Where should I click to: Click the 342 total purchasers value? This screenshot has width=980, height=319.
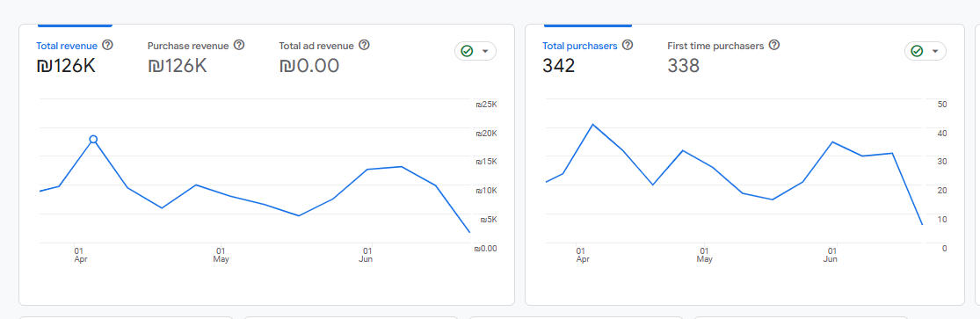click(559, 66)
